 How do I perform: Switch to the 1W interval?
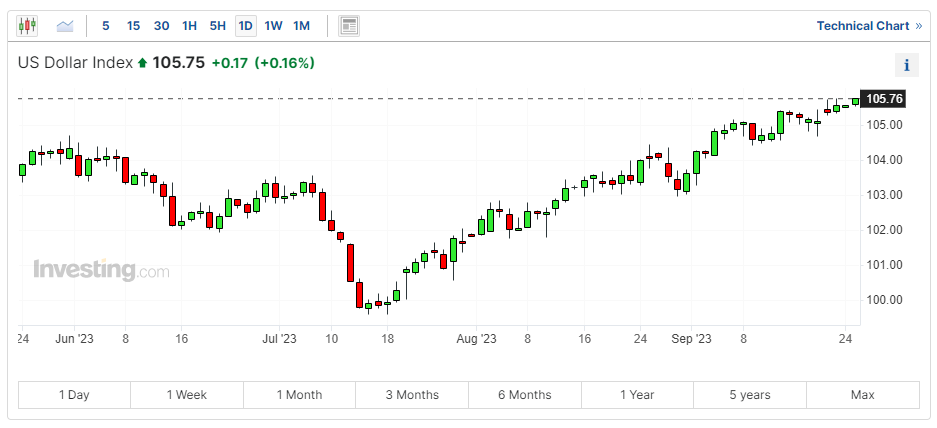(x=273, y=25)
